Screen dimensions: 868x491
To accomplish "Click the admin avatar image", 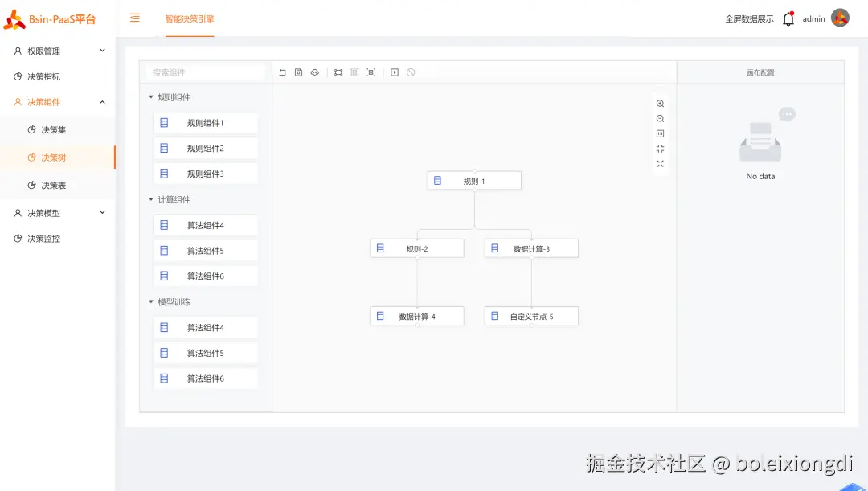I will point(840,18).
